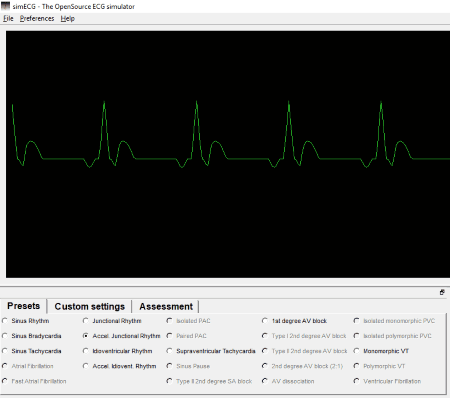
Task: Switch to the Presets tab
Action: [x=24, y=306]
